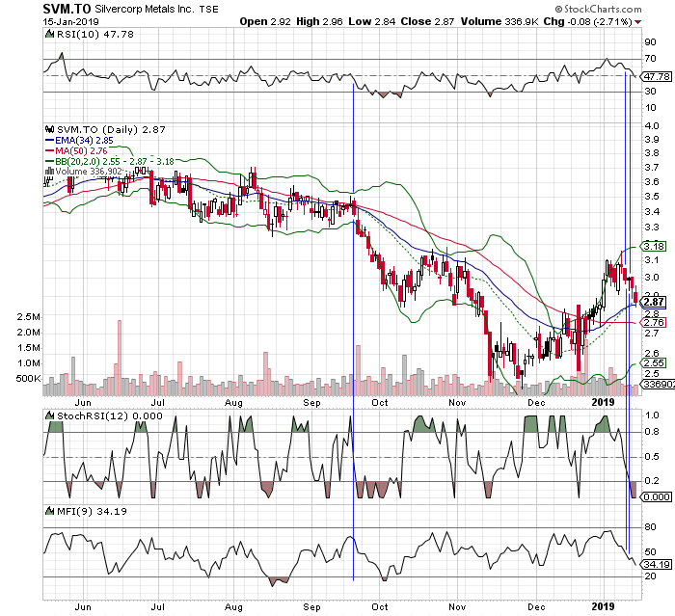Click the 4.0 price axis label
Viewport: 675px width, 616px height.
pyautogui.click(x=652, y=125)
